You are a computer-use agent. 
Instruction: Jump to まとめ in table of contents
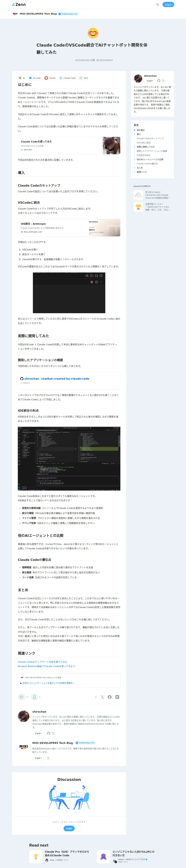(140, 168)
